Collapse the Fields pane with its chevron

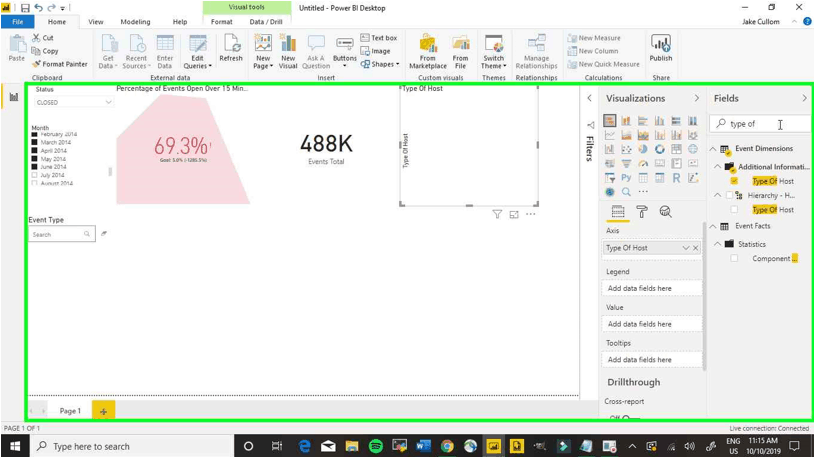[x=805, y=98]
